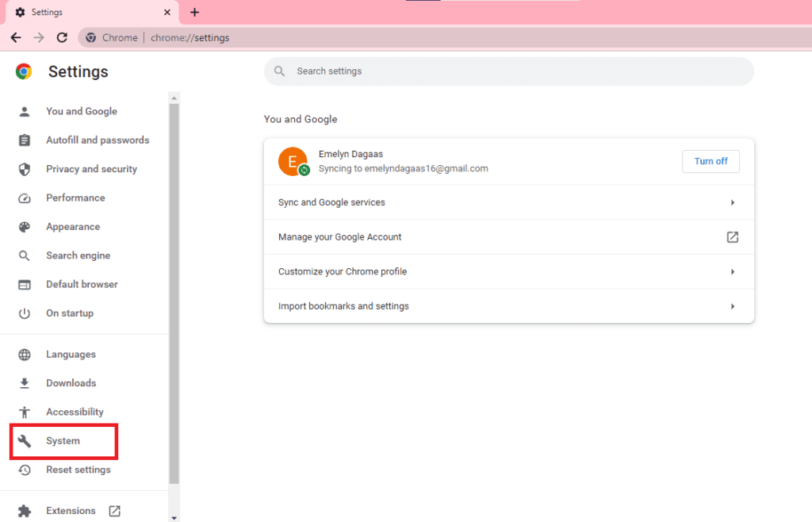Open Manage your Google Account
Screen dimensions: 812x522
coord(508,237)
